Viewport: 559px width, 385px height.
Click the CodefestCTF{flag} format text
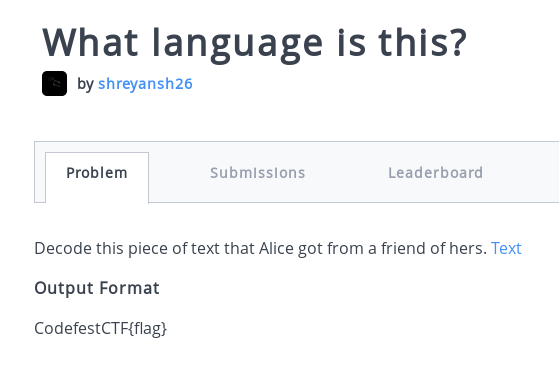[101, 328]
